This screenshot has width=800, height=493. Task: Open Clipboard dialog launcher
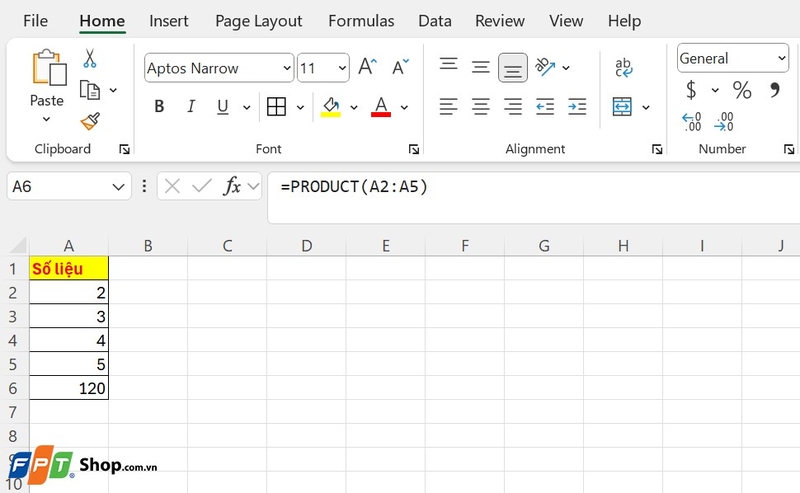(124, 149)
